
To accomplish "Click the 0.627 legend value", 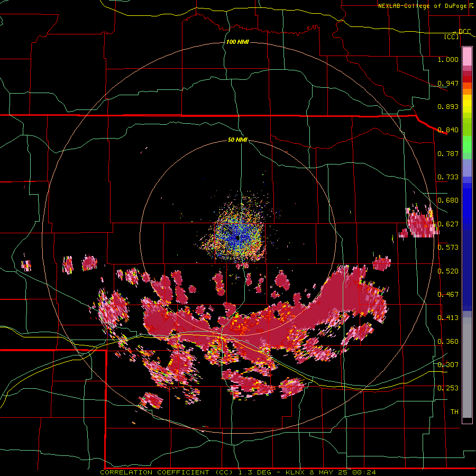I will 448,224.
